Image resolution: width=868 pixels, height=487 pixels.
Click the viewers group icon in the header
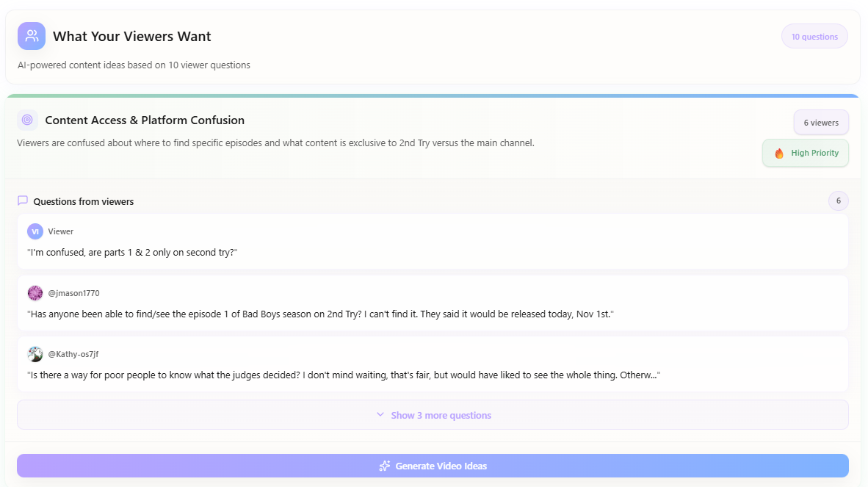[31, 35]
